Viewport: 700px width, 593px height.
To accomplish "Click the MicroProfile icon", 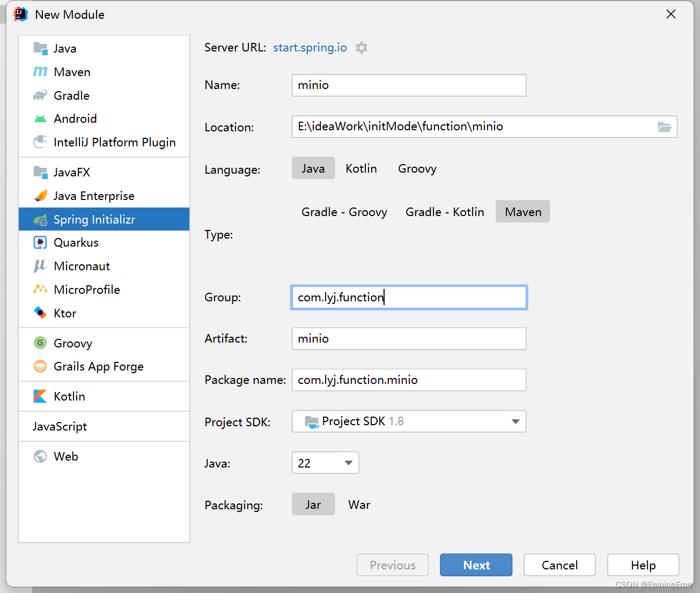I will (x=40, y=290).
